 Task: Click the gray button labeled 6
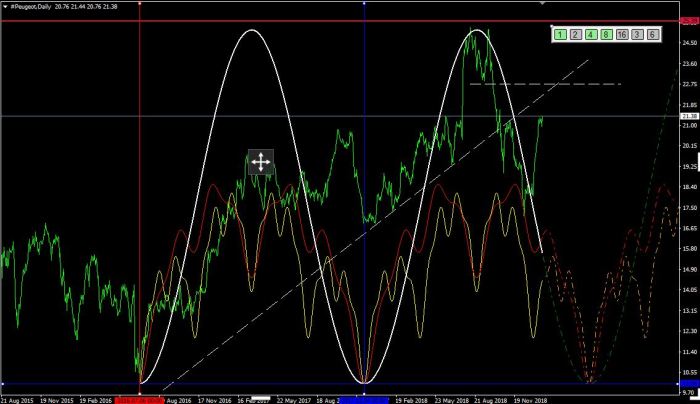653,34
